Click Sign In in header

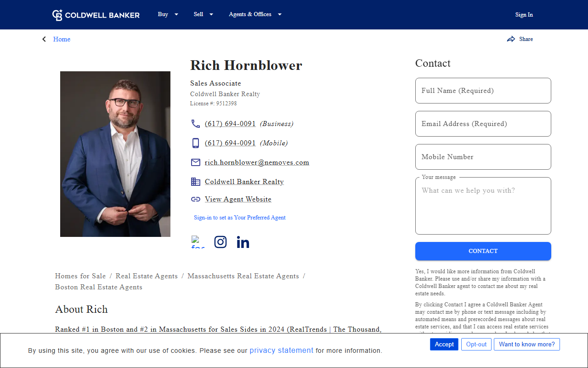[x=524, y=15]
